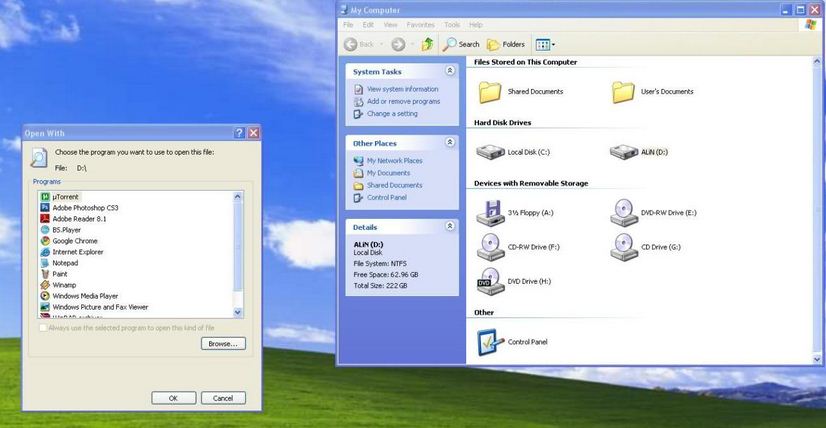This screenshot has width=826, height=428.
Task: Select the 3½ Floppy (A:) icon
Action: coord(490,213)
